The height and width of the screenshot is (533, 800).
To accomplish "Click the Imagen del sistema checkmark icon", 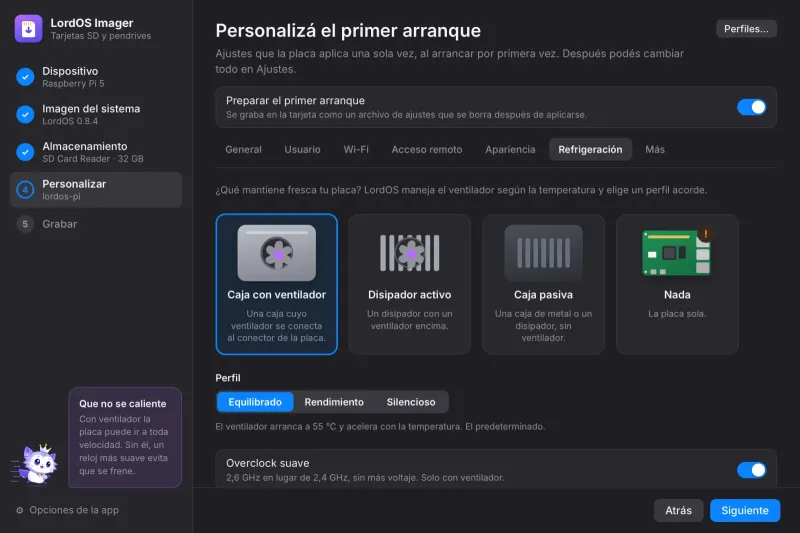I will pyautogui.click(x=25, y=114).
